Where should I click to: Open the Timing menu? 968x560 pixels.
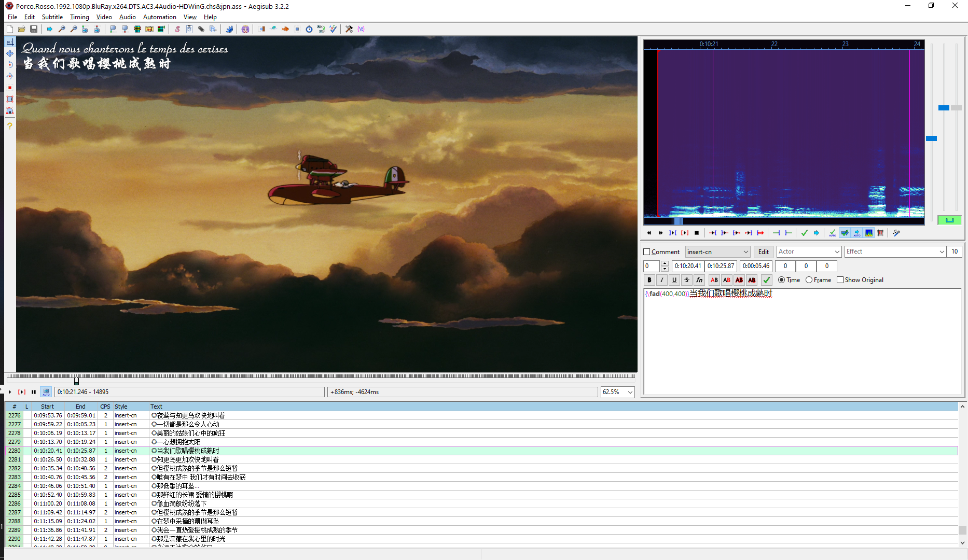pos(79,17)
